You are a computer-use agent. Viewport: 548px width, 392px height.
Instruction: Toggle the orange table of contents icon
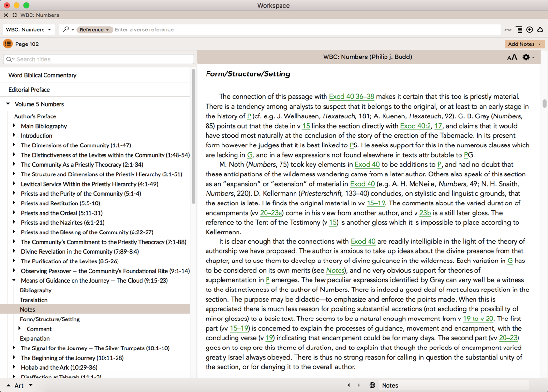tap(8, 44)
